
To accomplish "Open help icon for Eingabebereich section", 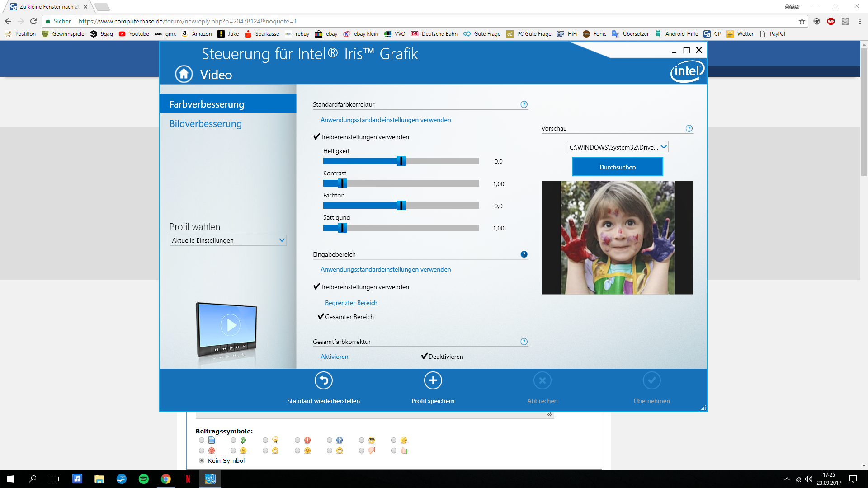I will coord(524,254).
